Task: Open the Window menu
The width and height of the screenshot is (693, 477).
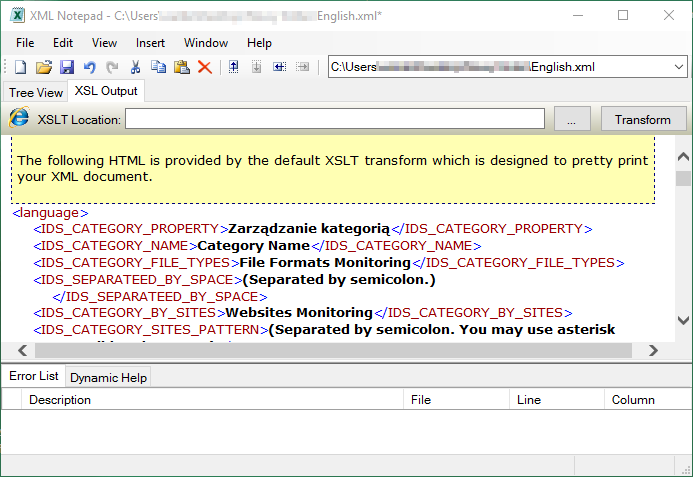Action: point(206,43)
